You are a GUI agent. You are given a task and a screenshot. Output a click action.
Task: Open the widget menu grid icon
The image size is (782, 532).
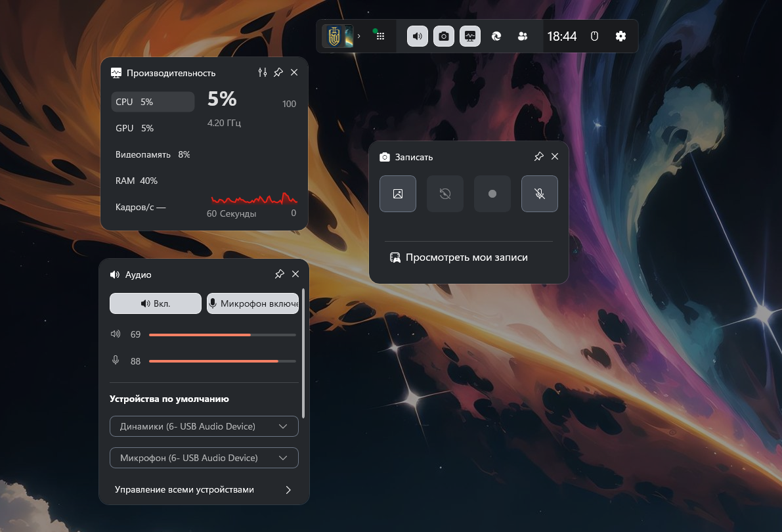[380, 36]
